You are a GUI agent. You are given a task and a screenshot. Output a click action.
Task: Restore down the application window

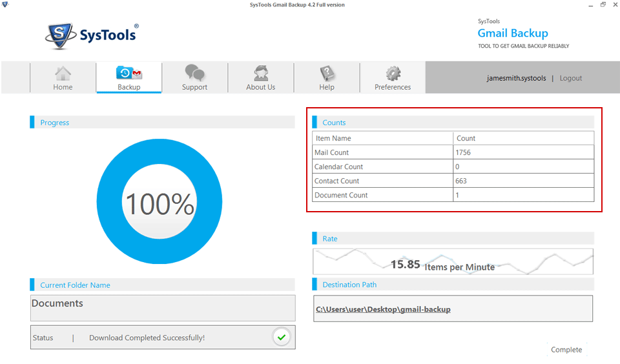click(603, 5)
